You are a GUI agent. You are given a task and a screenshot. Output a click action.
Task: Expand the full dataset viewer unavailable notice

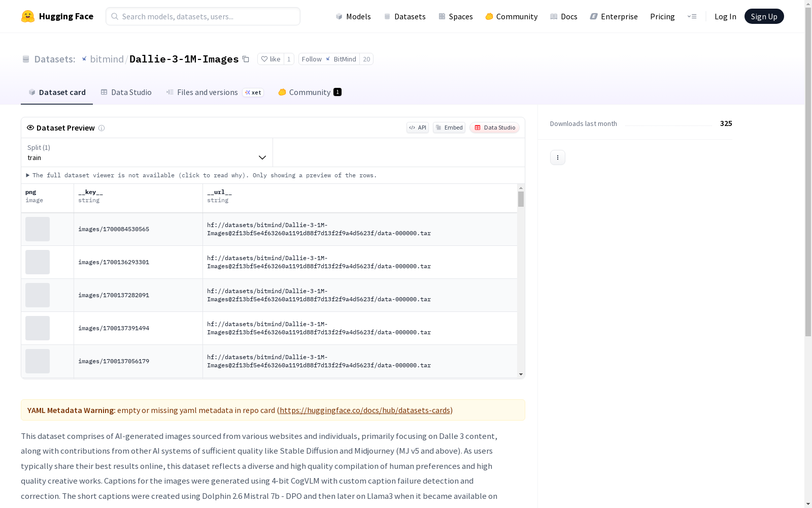pos(201,175)
